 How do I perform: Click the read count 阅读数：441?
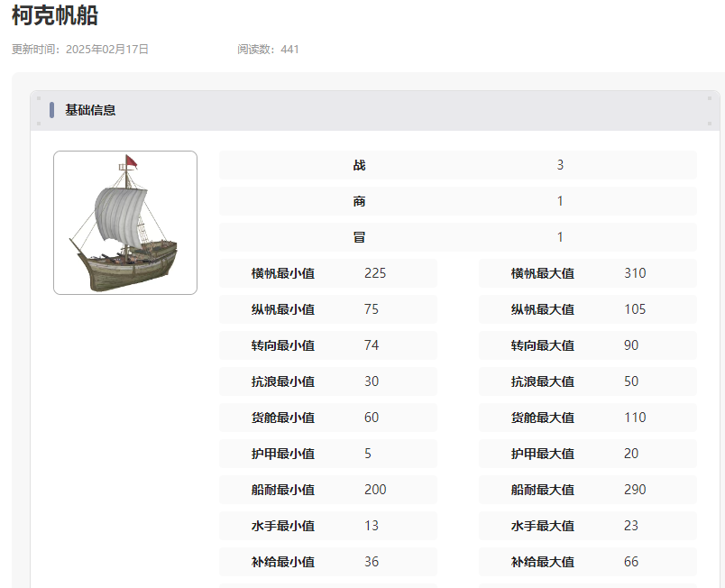[268, 50]
